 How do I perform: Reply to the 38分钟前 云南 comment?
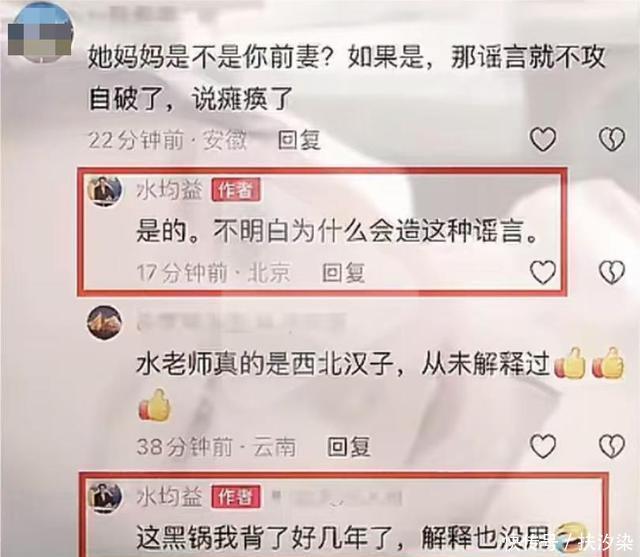pyautogui.click(x=349, y=447)
